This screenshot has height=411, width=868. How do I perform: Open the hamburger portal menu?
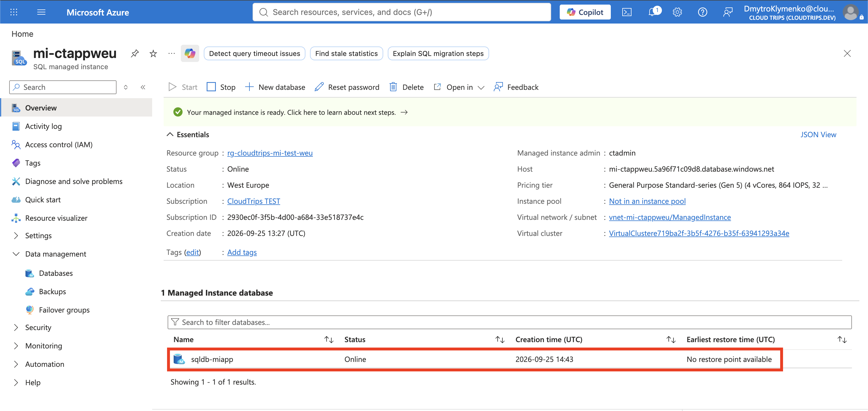pos(41,12)
